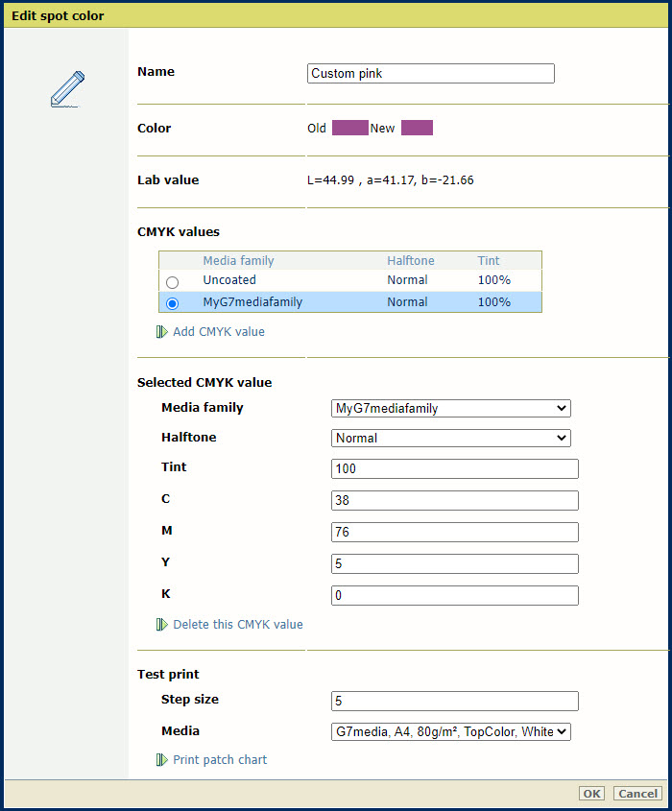Select the Uncoated media family radio button
The image size is (672, 811).
coord(173,281)
